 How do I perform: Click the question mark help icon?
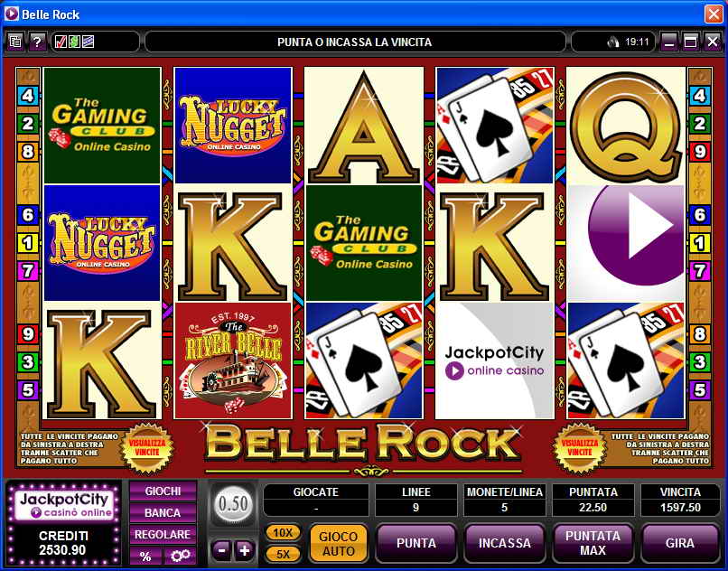tap(38, 42)
